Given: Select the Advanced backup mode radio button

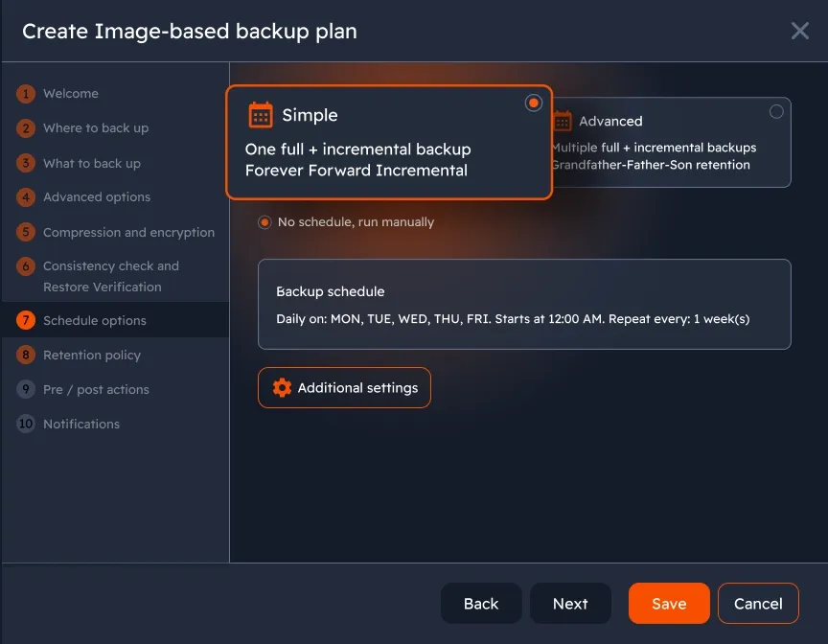Looking at the screenshot, I should click(x=776, y=111).
